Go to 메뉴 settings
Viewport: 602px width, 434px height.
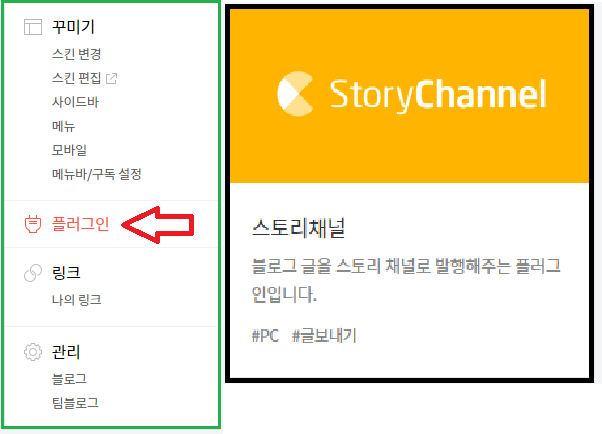pos(63,126)
